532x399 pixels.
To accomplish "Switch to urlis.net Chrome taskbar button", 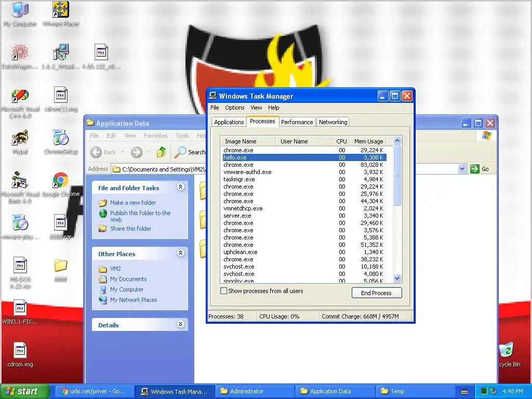I will click(x=94, y=391).
